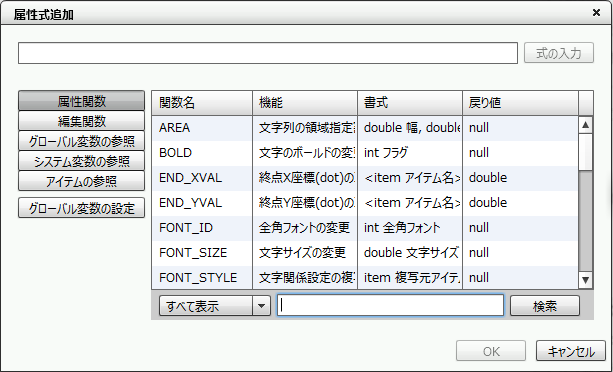Viewport: 613px width, 372px height.
Task: Click the 文字列の領域指定 description cell
Action: (x=305, y=128)
